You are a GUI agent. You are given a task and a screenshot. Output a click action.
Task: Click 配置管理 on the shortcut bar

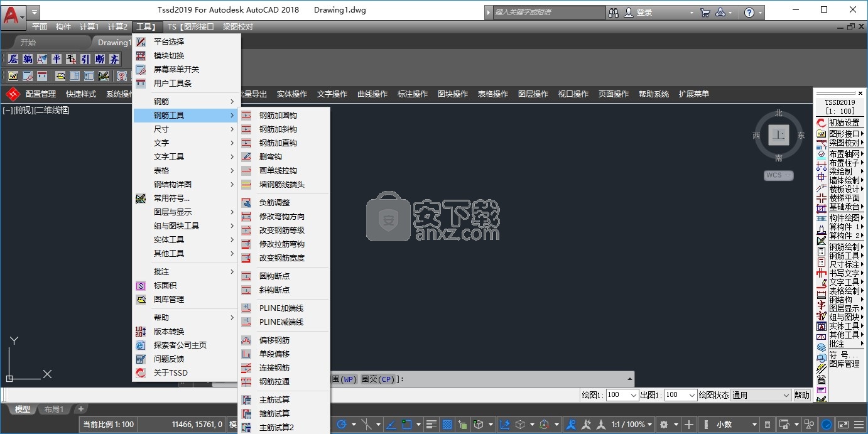[x=41, y=94]
